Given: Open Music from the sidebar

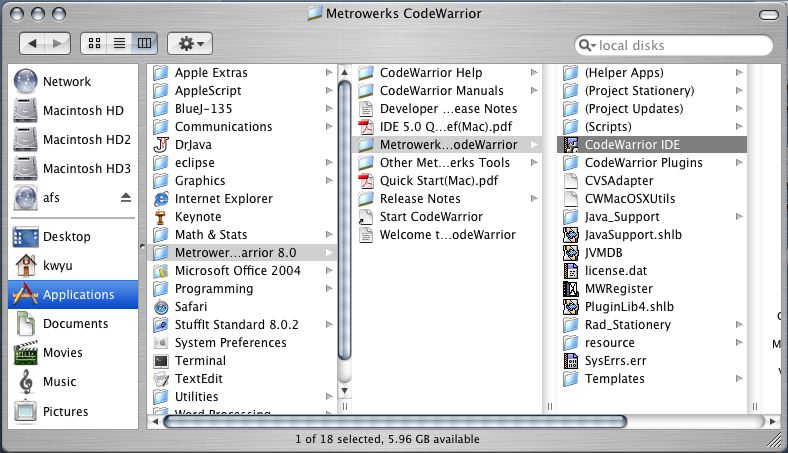Looking at the screenshot, I should coord(73,382).
